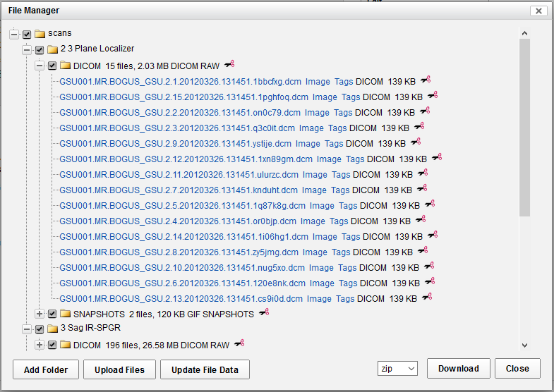554x392 pixels.
Task: Click scissors delete icon for 1bbcfxg.dcm file
Action: (x=425, y=81)
